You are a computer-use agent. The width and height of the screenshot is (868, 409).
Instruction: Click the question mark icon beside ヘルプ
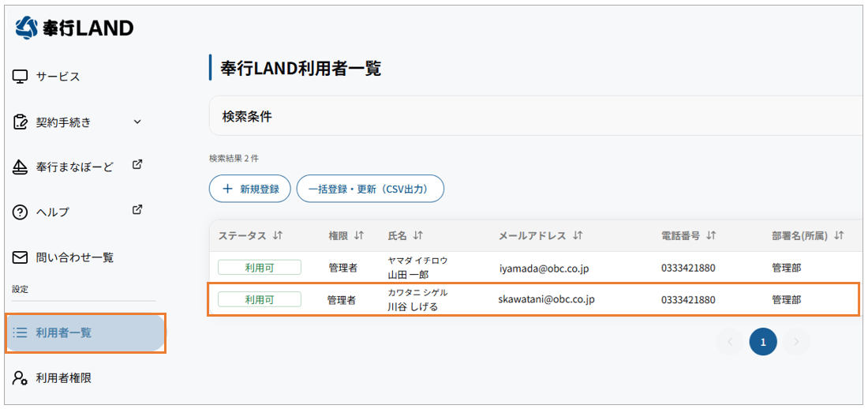pos(20,212)
